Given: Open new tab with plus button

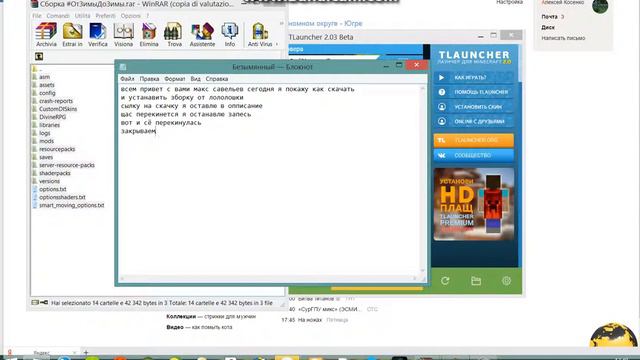Looking at the screenshot, I should (86, 352).
